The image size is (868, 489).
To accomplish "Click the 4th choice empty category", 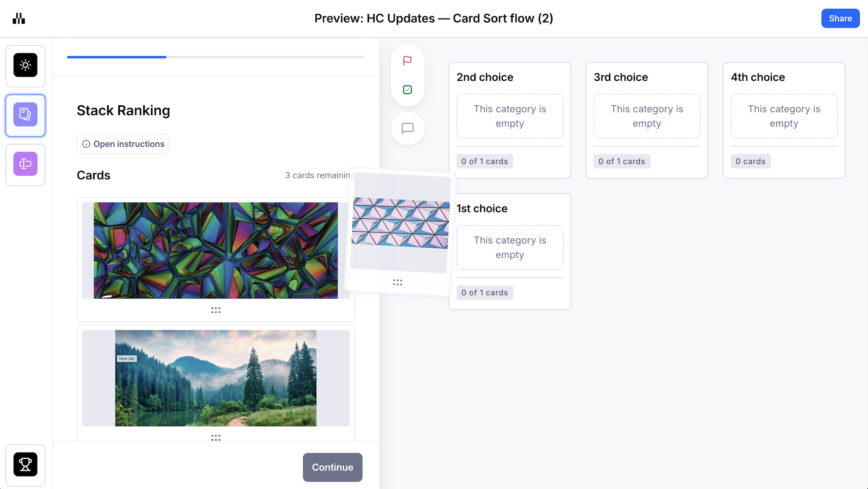I will [x=784, y=116].
